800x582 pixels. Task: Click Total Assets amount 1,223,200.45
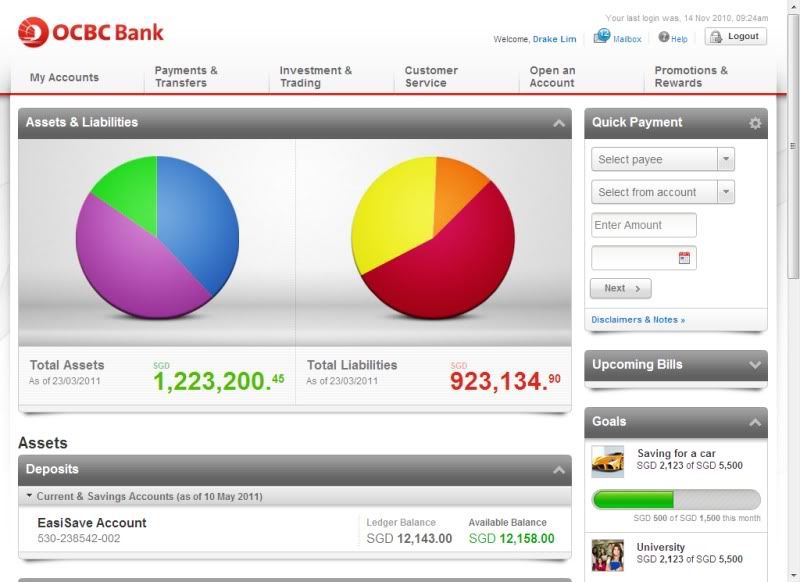[218, 381]
